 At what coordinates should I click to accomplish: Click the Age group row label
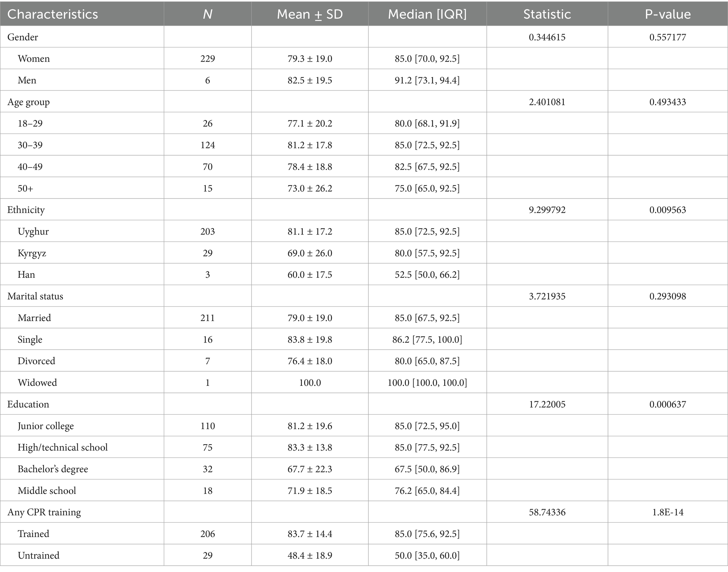(x=29, y=102)
